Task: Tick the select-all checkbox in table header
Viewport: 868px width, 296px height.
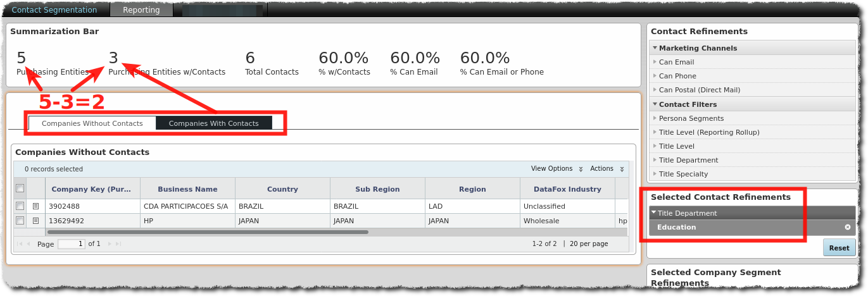Action: click(20, 188)
